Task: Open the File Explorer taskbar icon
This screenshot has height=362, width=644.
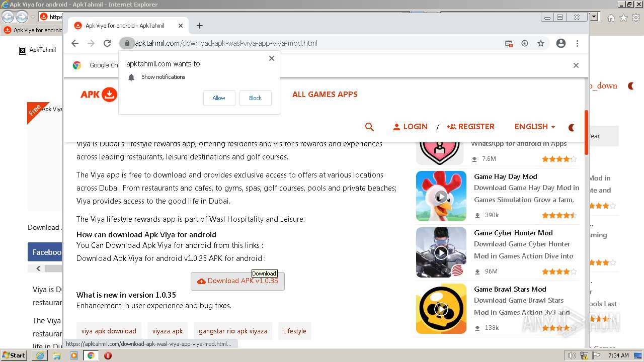Action: (57, 355)
